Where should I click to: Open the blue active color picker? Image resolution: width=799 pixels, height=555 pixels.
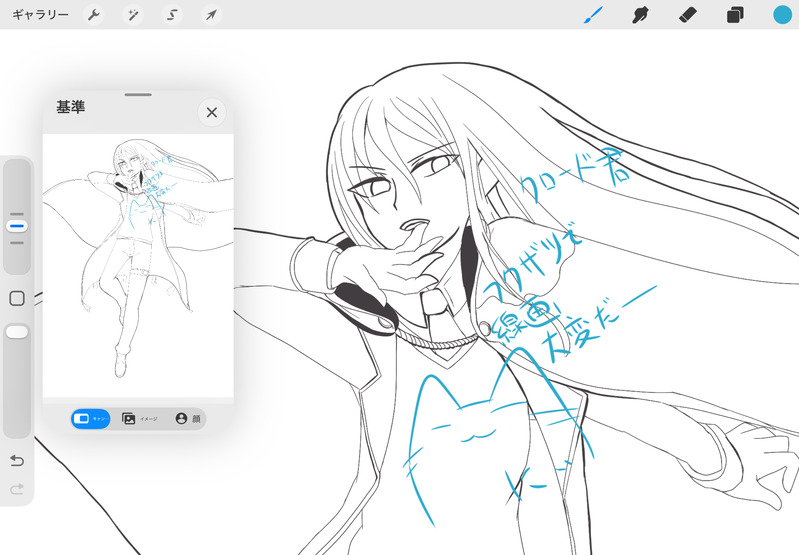pyautogui.click(x=783, y=15)
